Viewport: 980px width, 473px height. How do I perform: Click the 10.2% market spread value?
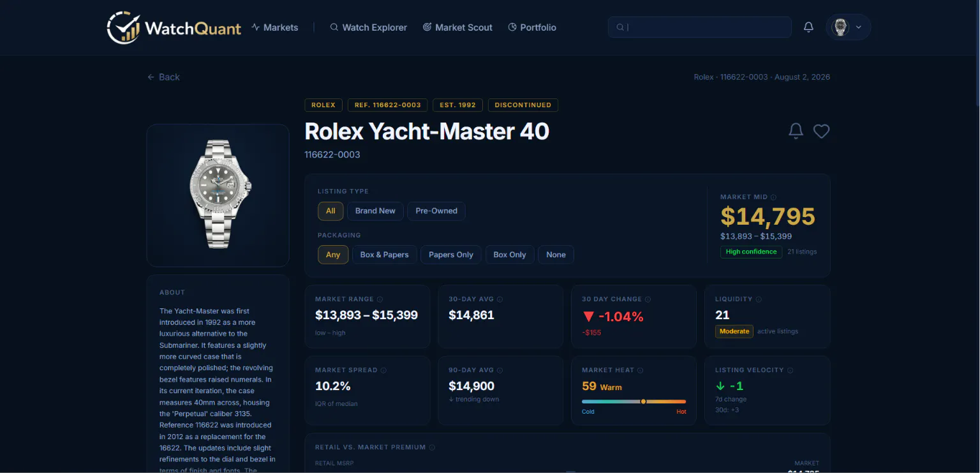pyautogui.click(x=333, y=386)
